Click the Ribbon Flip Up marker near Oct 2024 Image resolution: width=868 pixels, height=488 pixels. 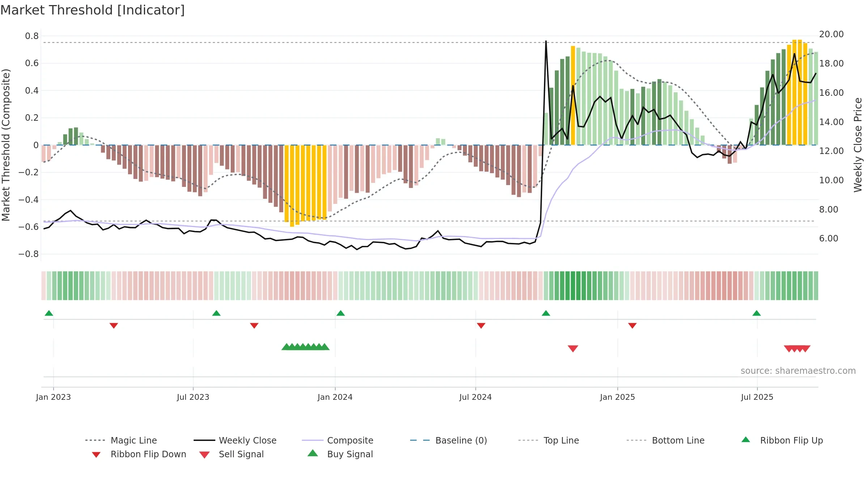pyautogui.click(x=546, y=313)
